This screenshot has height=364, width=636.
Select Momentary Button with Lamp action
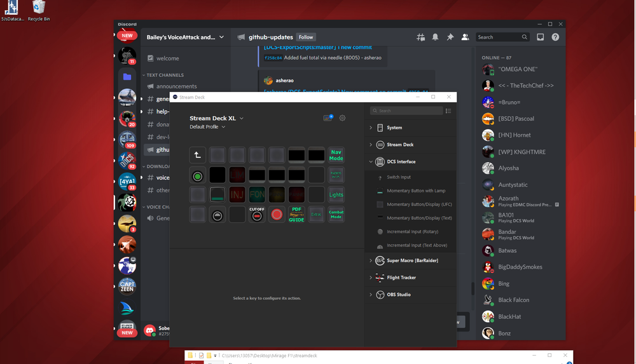[416, 191]
